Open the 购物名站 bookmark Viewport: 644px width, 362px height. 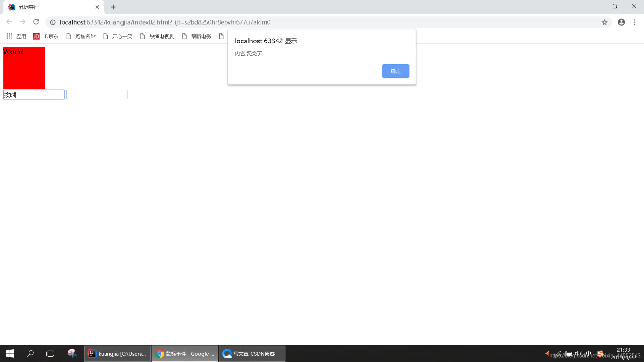tap(85, 36)
